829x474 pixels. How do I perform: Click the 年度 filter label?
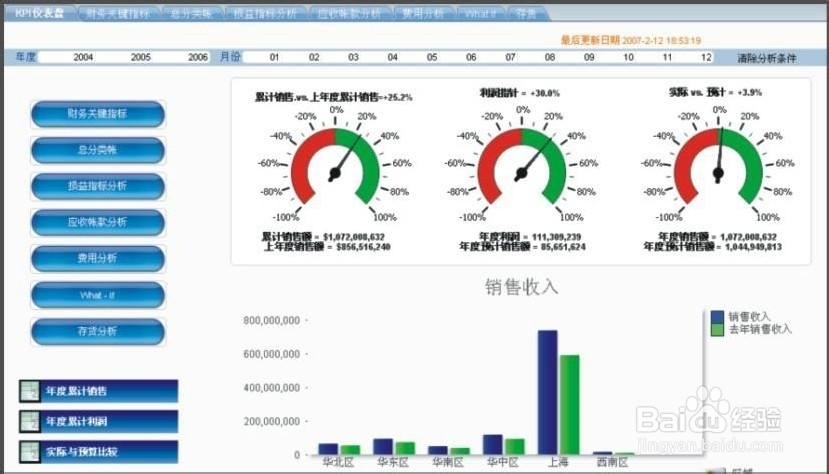coord(25,57)
